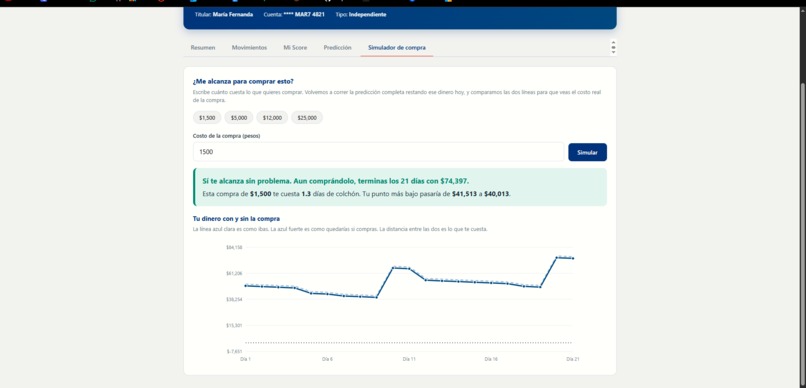
Task: Click the 'Tipo: Independiente' text
Action: (361, 14)
